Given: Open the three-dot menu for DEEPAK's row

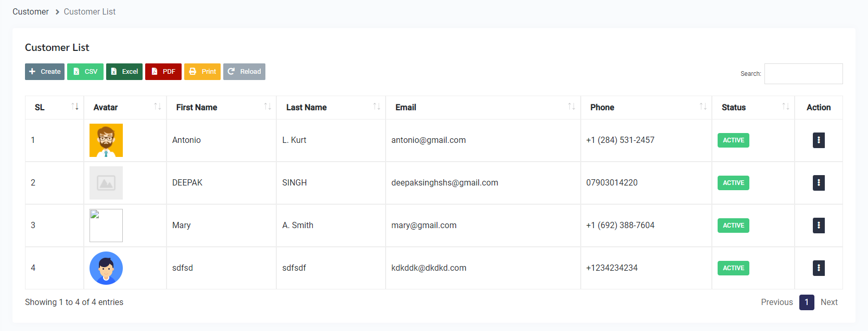Looking at the screenshot, I should click(x=819, y=183).
